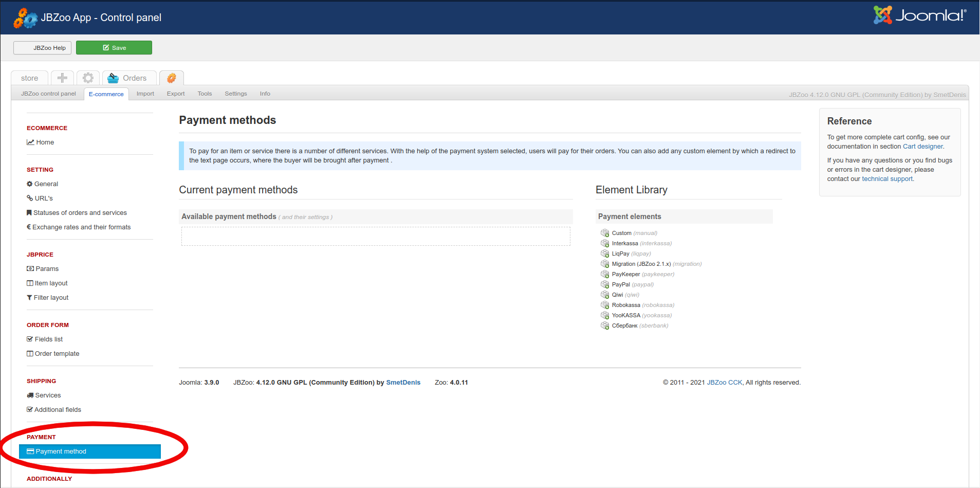This screenshot has width=980, height=488.
Task: Open the technical support link
Action: [x=887, y=179]
